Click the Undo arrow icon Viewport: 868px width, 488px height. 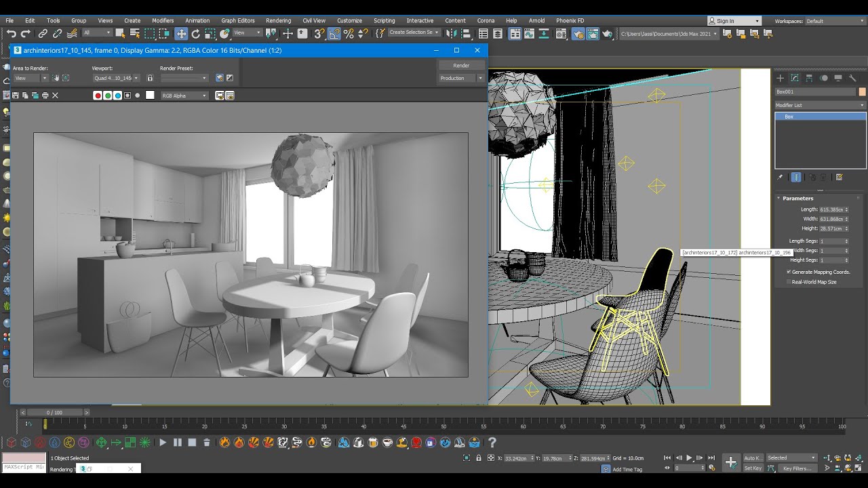pyautogui.click(x=11, y=33)
